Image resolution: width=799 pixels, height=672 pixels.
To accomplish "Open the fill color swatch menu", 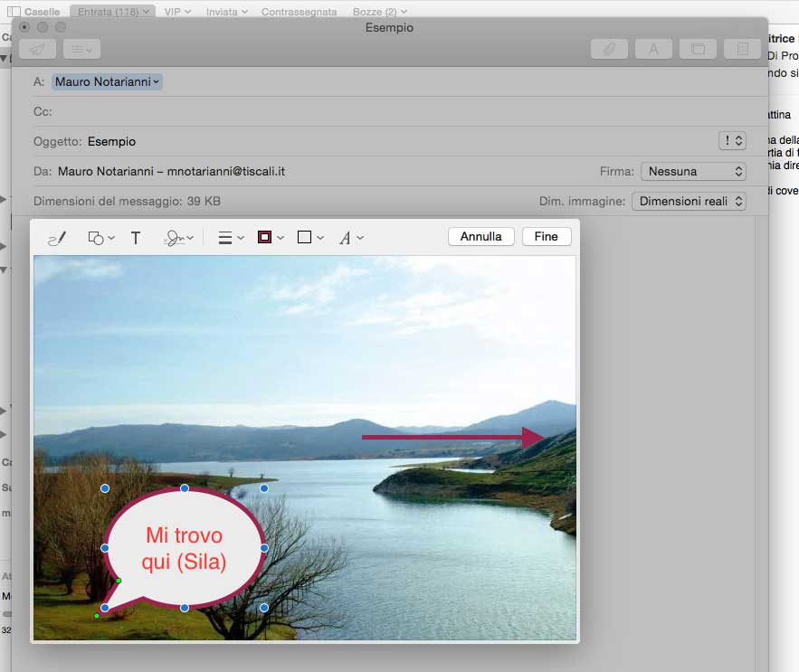I will (309, 238).
